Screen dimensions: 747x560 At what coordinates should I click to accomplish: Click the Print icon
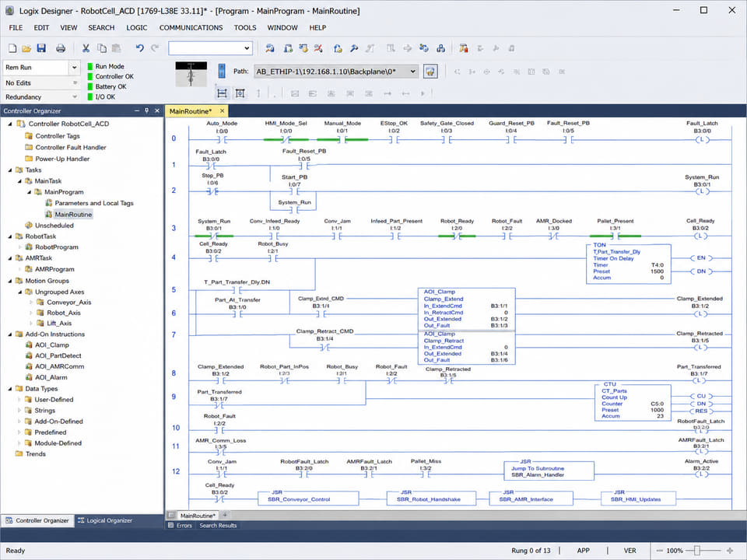click(61, 48)
